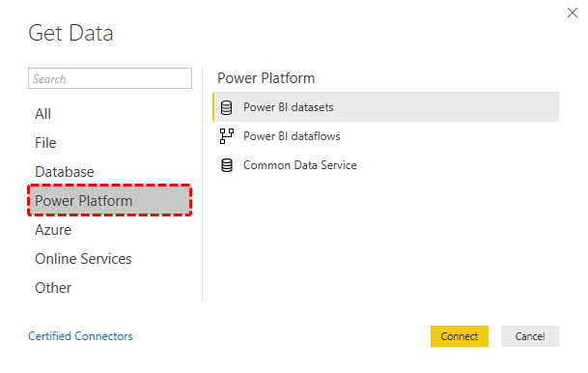The width and height of the screenshot is (588, 373).
Task: Click the yellow Connect button
Action: coord(460,336)
